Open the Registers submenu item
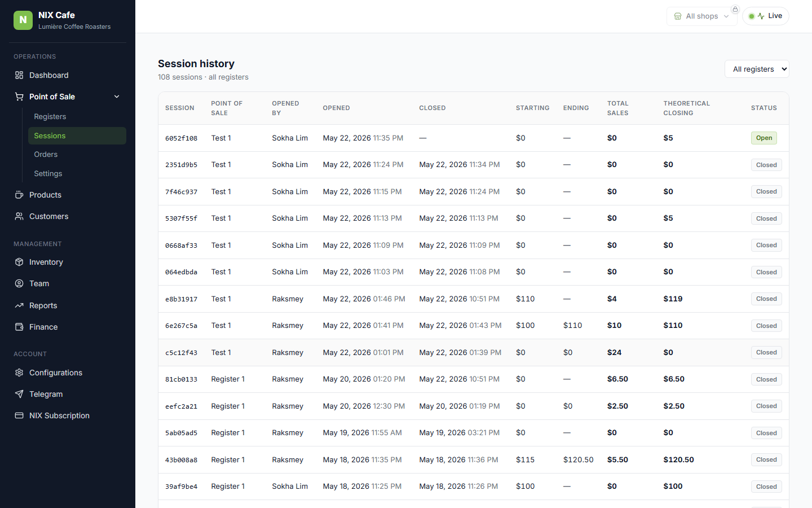The height and width of the screenshot is (508, 812). coord(77,116)
